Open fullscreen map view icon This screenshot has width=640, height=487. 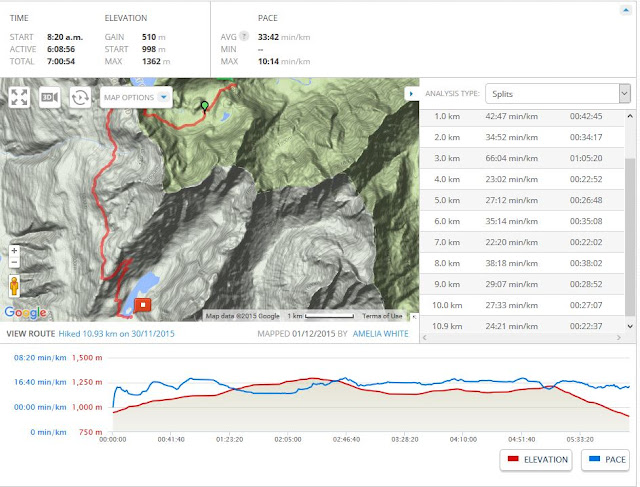tap(19, 97)
